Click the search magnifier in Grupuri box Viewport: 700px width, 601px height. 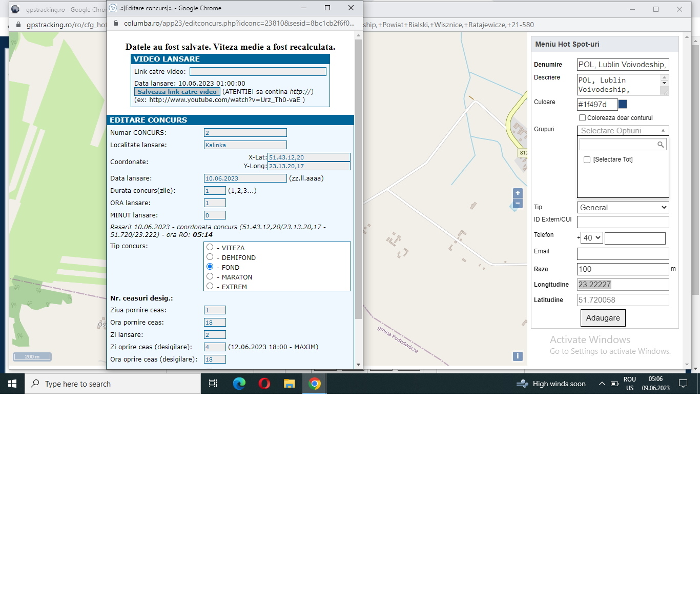click(661, 145)
